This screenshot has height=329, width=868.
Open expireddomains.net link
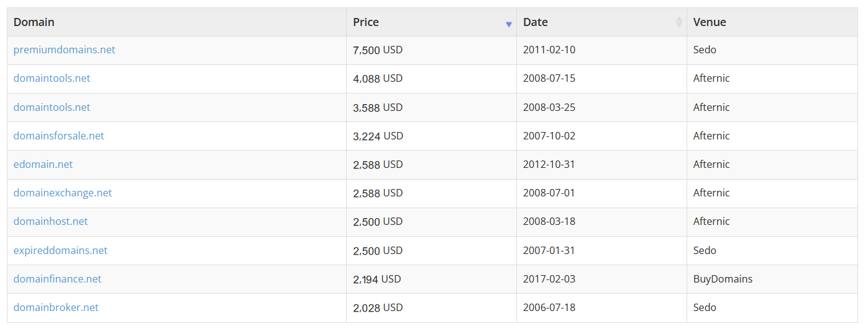(61, 250)
